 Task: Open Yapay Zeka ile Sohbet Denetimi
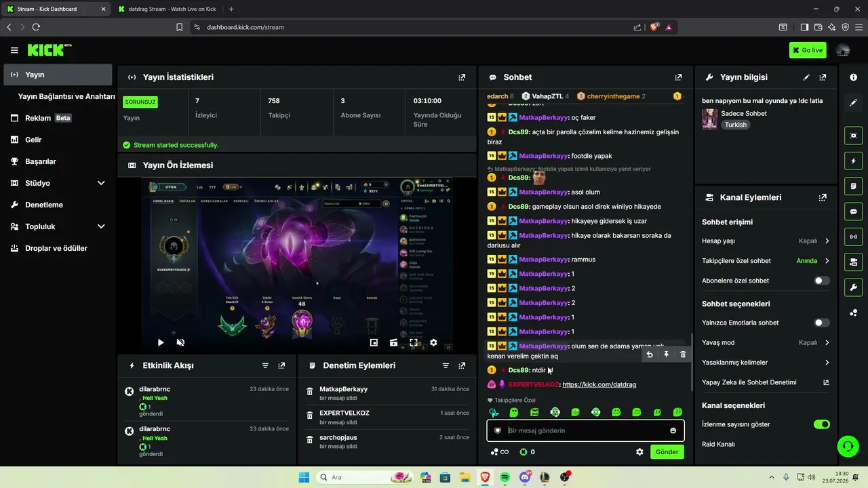coord(766,382)
